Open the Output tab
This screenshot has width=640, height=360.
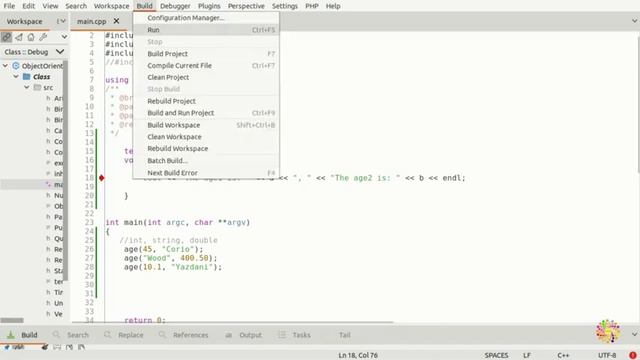pos(250,335)
